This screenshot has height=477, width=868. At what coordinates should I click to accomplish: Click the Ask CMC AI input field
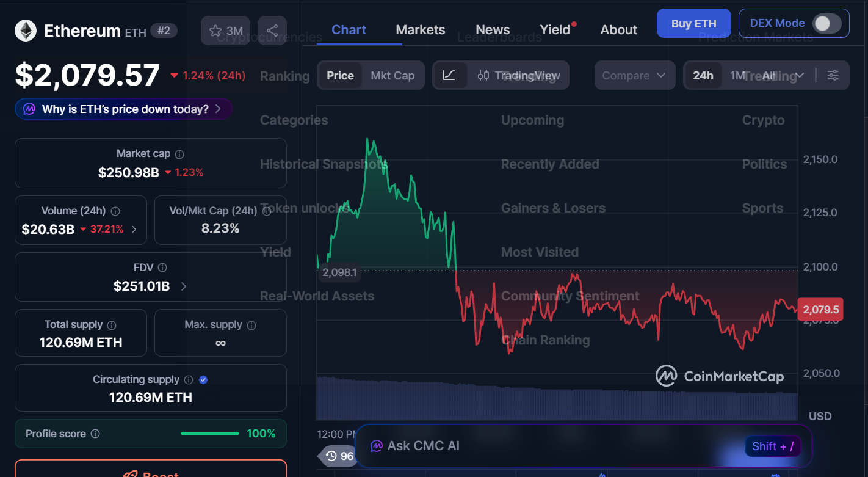pos(549,446)
